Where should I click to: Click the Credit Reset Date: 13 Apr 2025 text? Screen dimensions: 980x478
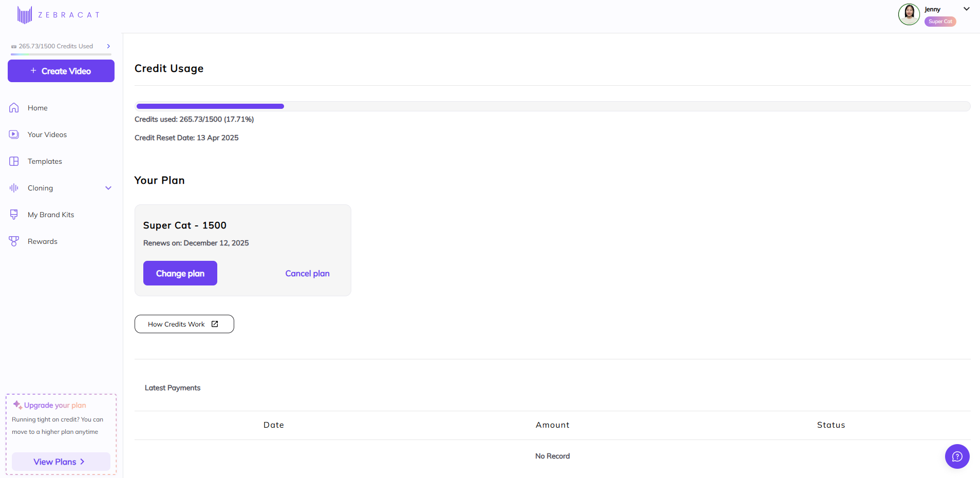[186, 138]
